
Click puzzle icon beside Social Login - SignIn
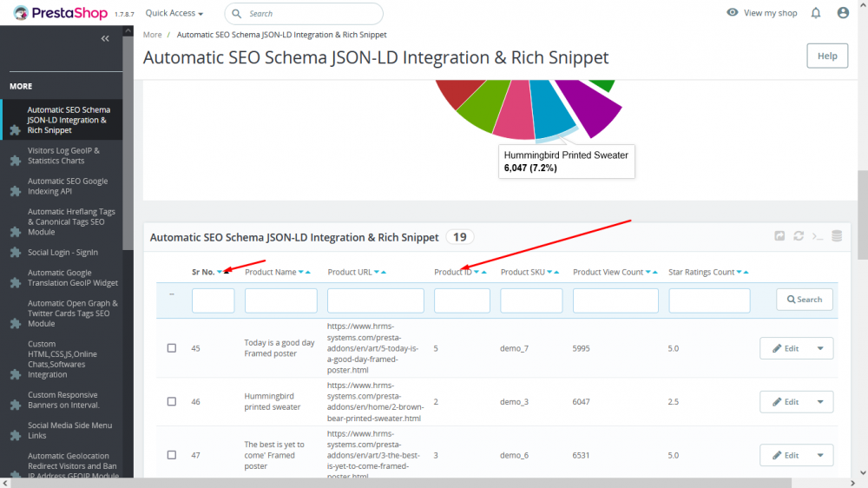16,253
